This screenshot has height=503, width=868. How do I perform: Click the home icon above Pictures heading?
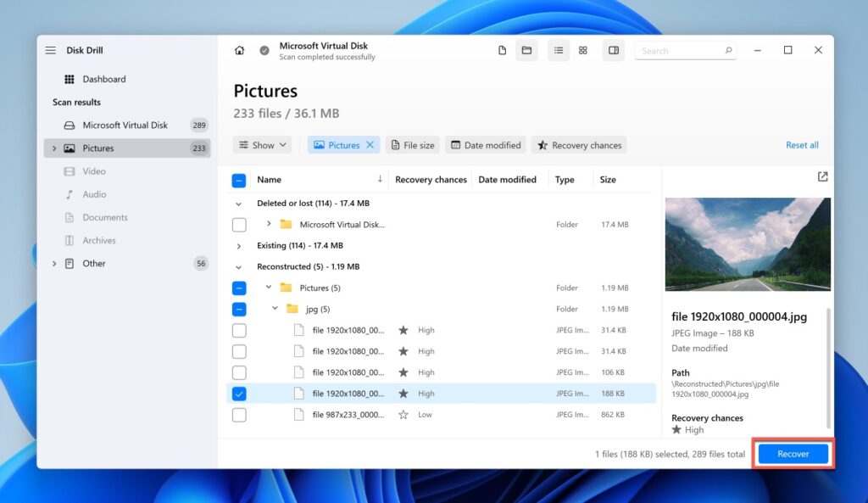pos(239,50)
